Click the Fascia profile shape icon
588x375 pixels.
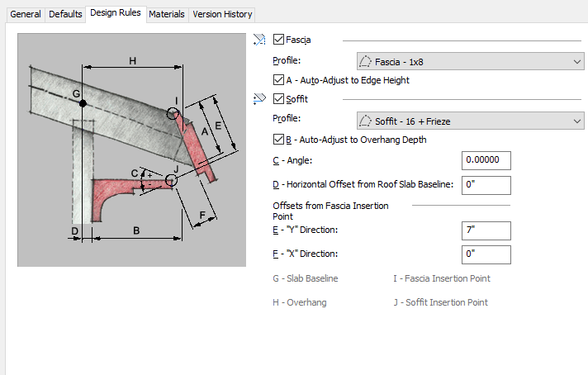pyautogui.click(x=365, y=61)
